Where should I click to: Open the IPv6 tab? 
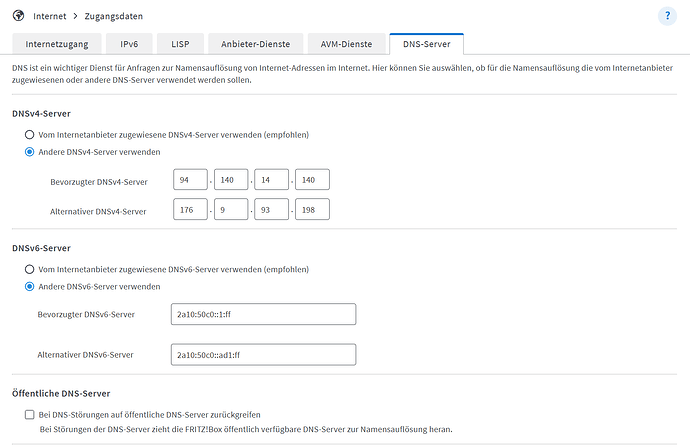[x=130, y=44]
